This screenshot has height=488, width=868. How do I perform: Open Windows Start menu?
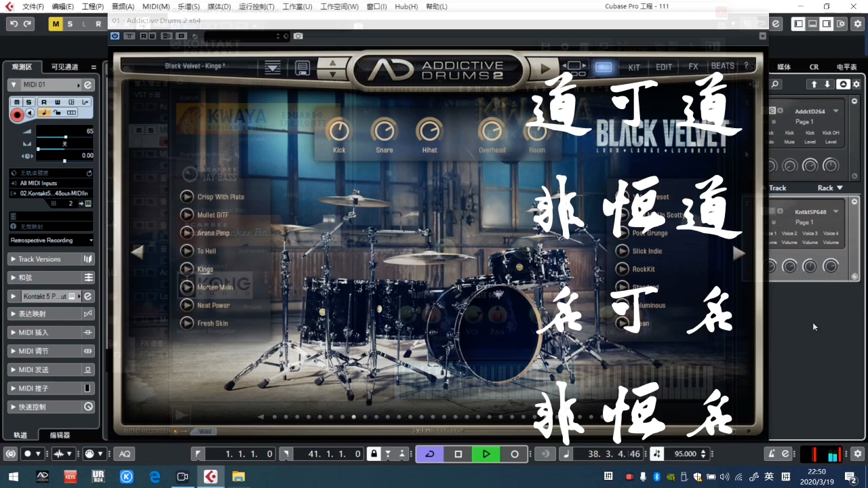(x=13, y=477)
